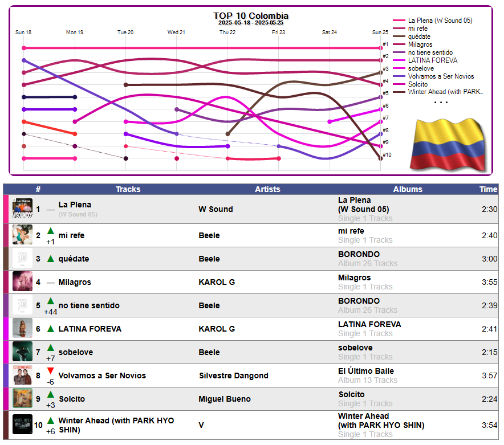Open La Plena album cover thumbnail
Viewport: 504px width, 445px height.
point(22,209)
